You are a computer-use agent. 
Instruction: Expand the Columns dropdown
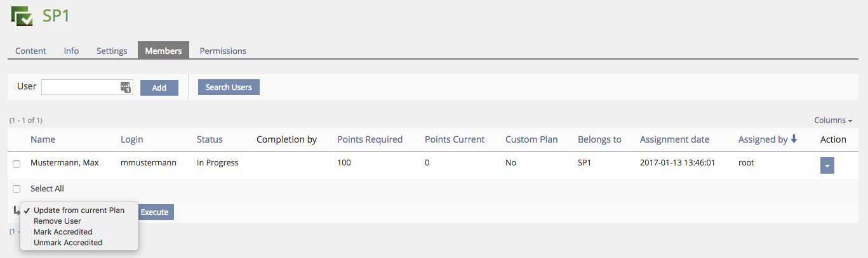(833, 120)
